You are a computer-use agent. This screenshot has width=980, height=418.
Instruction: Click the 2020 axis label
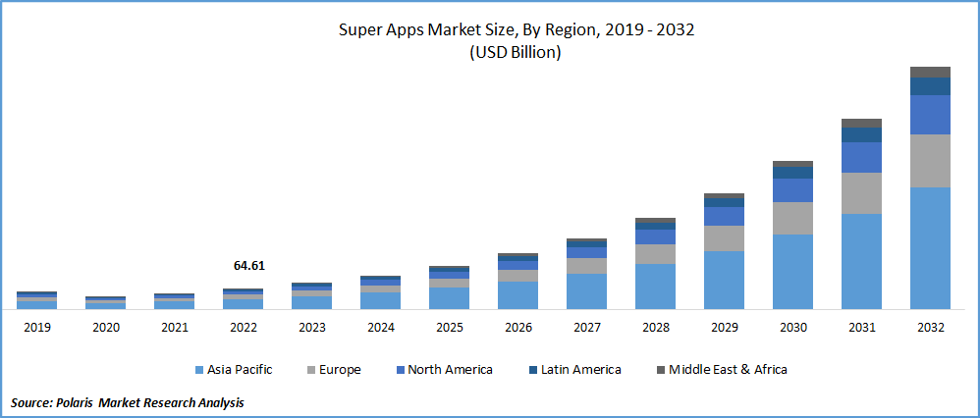pyautogui.click(x=106, y=328)
